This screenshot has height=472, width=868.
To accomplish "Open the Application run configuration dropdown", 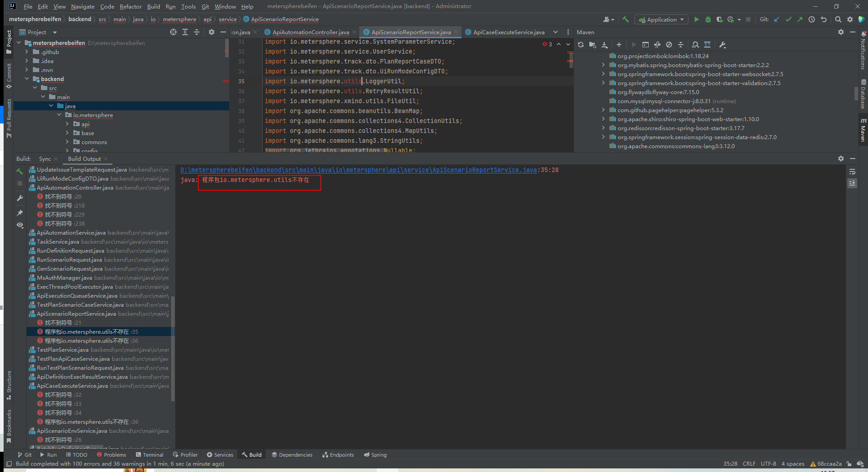I will click(661, 19).
